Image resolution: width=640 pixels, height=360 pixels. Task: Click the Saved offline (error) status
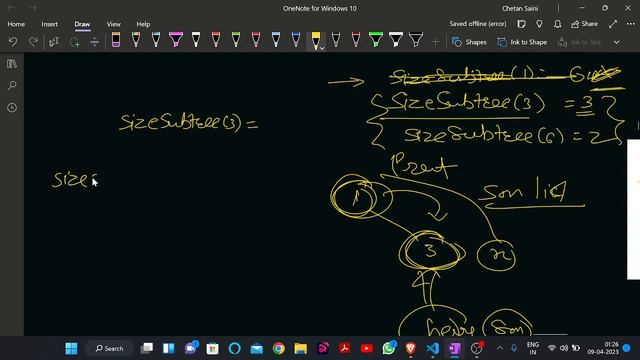click(478, 24)
